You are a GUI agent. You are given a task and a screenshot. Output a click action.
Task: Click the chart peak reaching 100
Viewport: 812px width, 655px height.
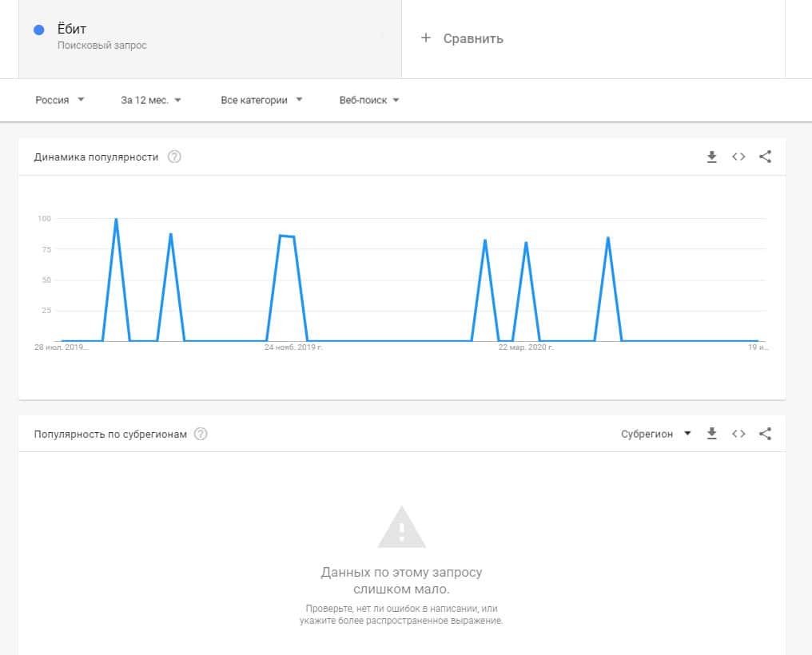click(x=117, y=219)
